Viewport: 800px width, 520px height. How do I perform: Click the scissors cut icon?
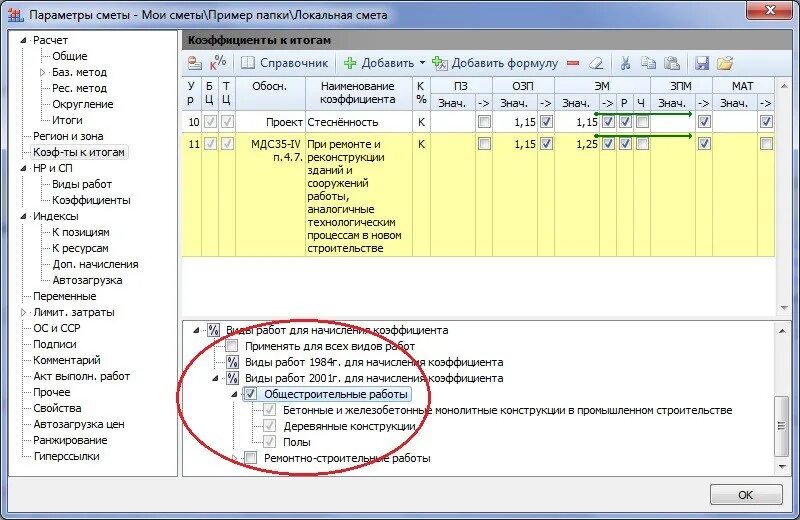point(625,63)
